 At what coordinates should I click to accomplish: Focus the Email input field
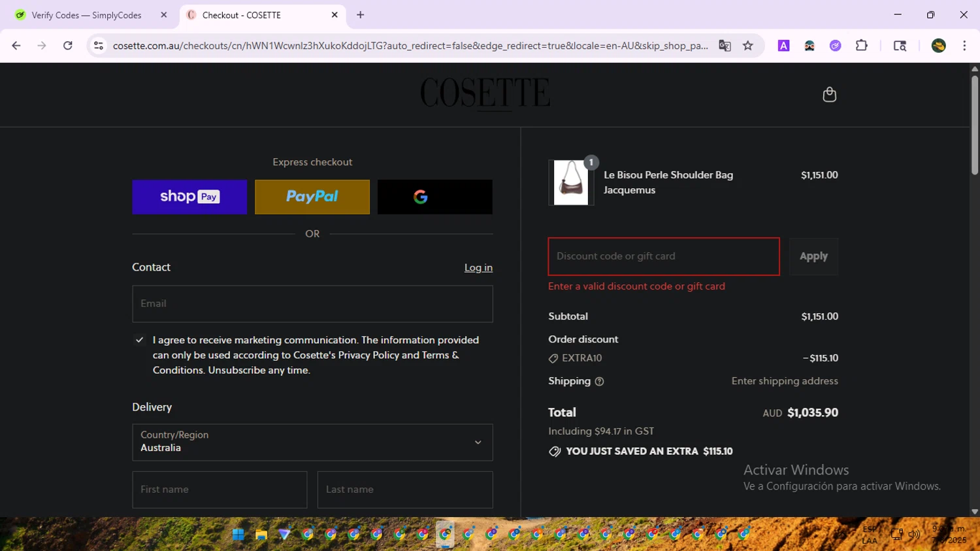coord(312,304)
